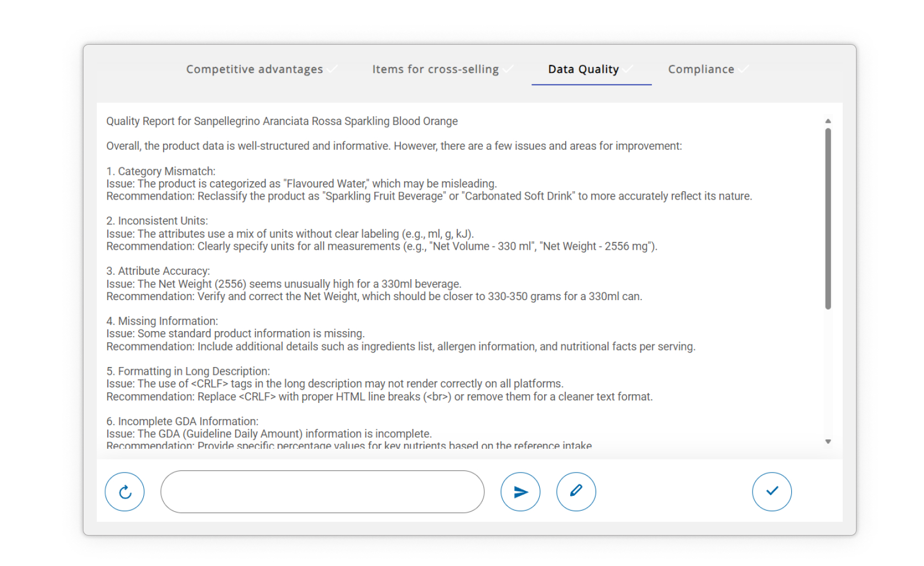The height and width of the screenshot is (566, 924).
Task: Click the blue checkmark confirm icon
Action: point(771,491)
